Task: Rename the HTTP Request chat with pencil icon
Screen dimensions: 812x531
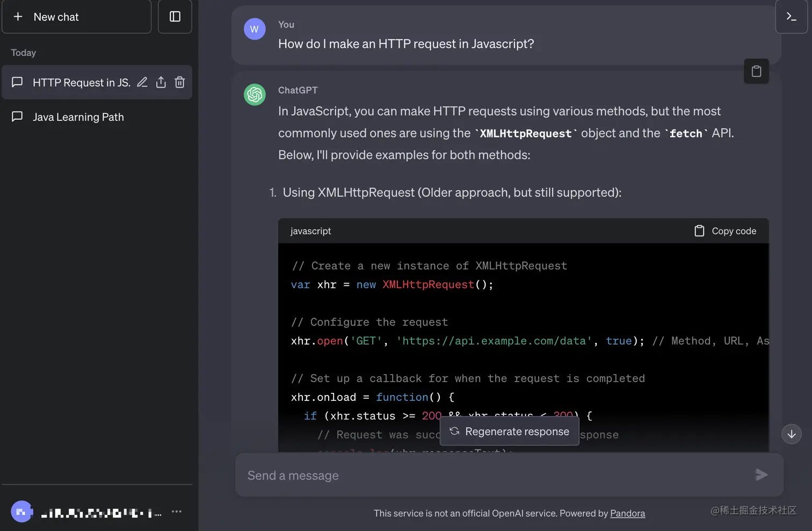Action: click(142, 82)
